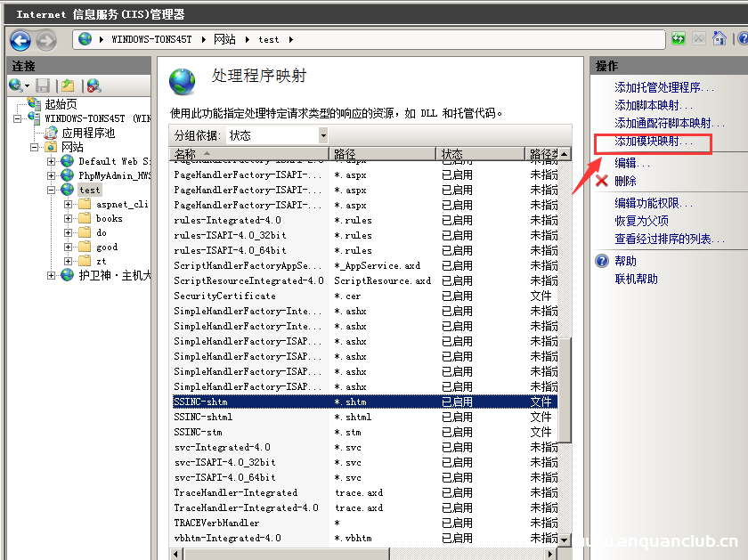Select 网站 in the breadcrumb bar
748x560 pixels.
(x=223, y=39)
